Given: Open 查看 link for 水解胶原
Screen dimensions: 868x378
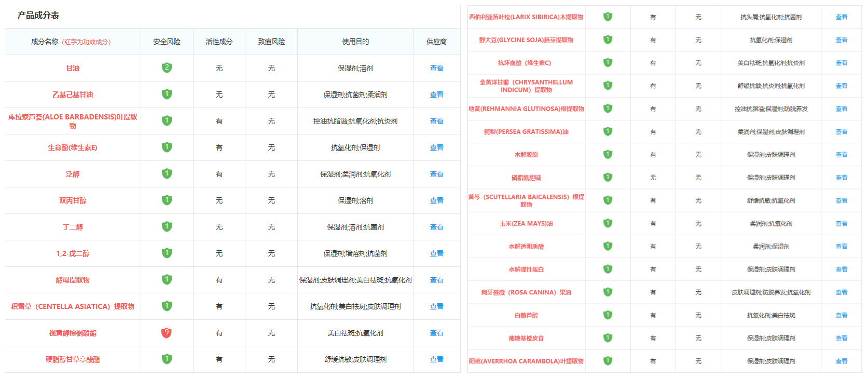Looking at the screenshot, I should click(841, 155).
